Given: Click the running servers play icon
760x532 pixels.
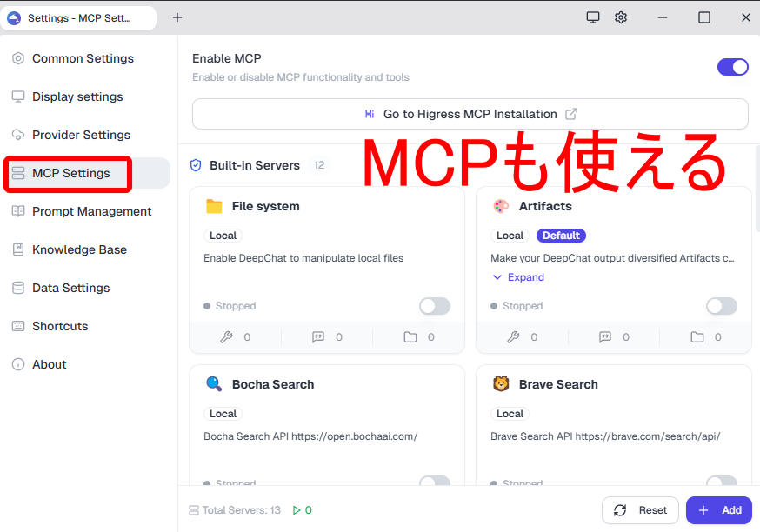Looking at the screenshot, I should pos(297,510).
